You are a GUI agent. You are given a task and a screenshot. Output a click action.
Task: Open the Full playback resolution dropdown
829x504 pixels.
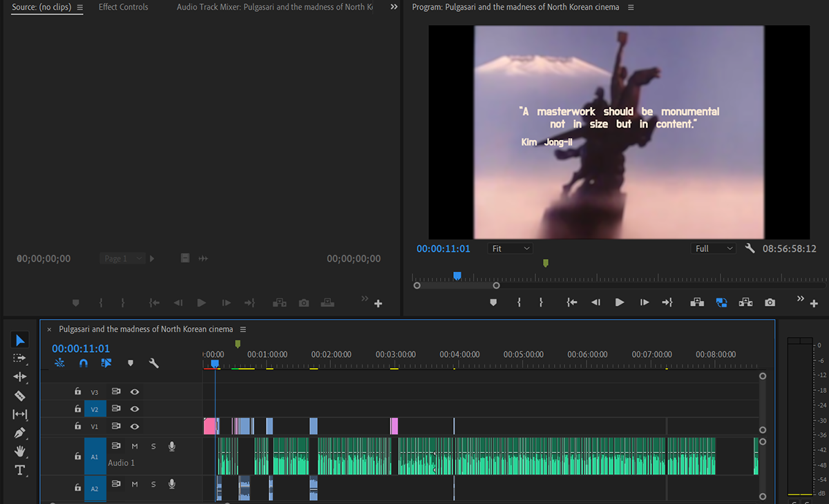[x=713, y=249]
